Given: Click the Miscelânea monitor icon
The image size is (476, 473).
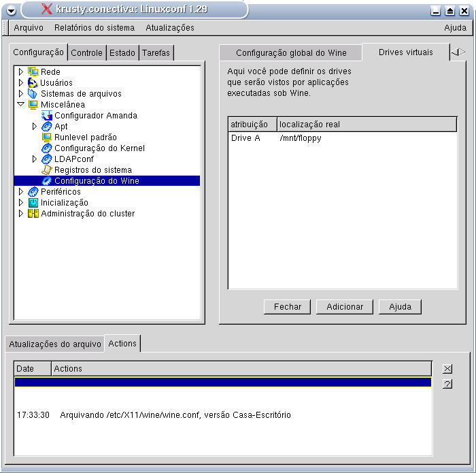Looking at the screenshot, I should (33, 105).
